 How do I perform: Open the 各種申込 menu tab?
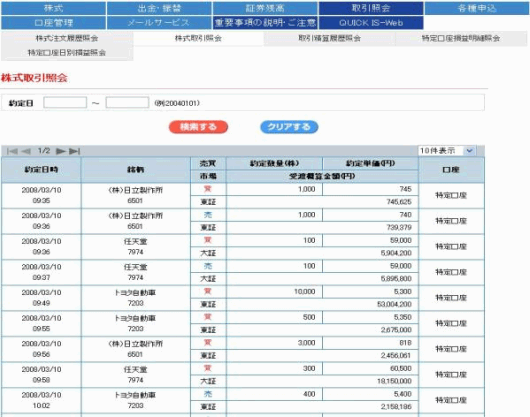click(x=477, y=8)
